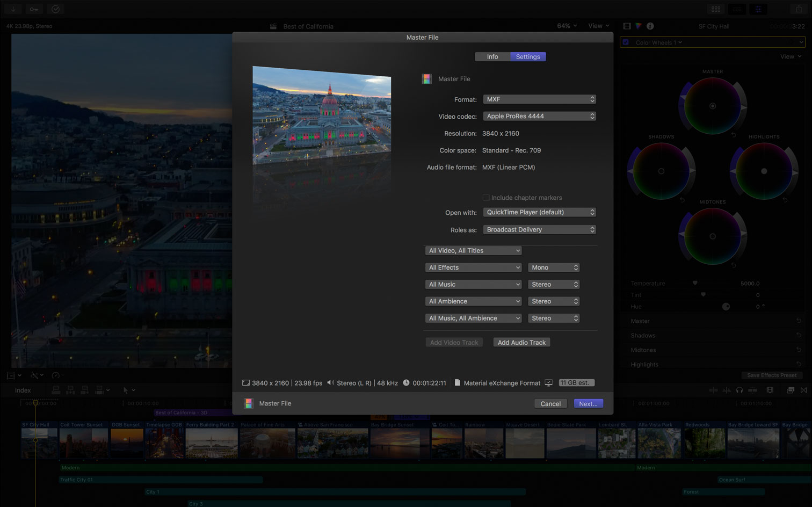Select the Settings tab
Viewport: 812px width, 507px height.
point(528,56)
